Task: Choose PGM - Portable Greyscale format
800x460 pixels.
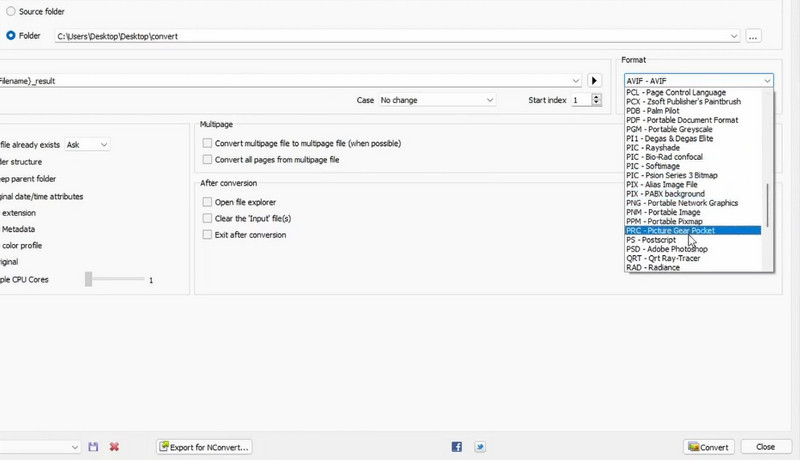Action: point(693,129)
